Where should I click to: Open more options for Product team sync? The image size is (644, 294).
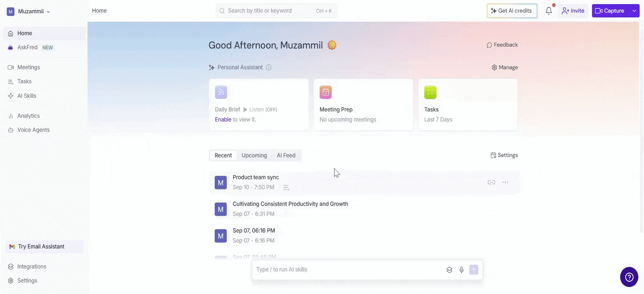coord(505,182)
